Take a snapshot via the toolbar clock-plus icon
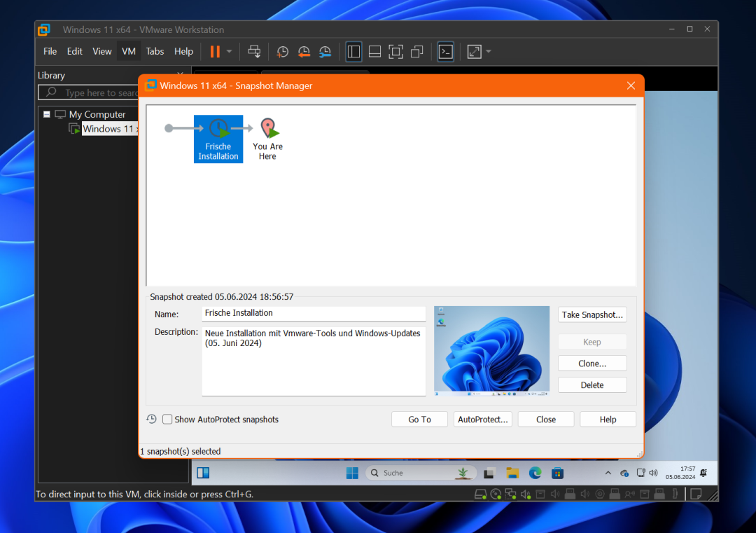 click(283, 52)
